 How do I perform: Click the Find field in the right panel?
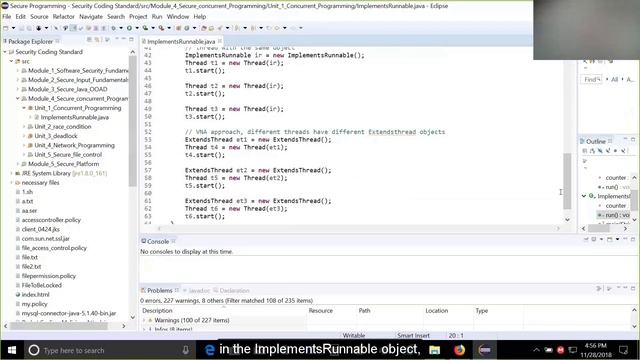(x=591, y=79)
